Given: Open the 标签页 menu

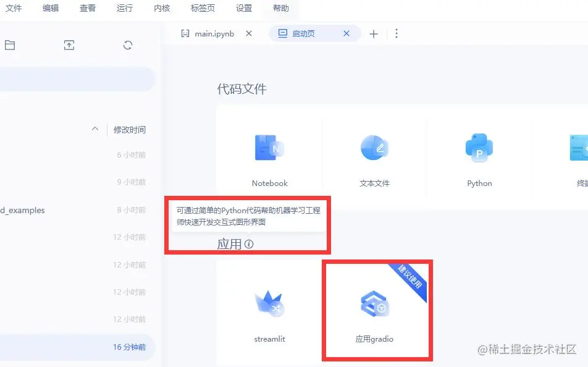Looking at the screenshot, I should 203,8.
